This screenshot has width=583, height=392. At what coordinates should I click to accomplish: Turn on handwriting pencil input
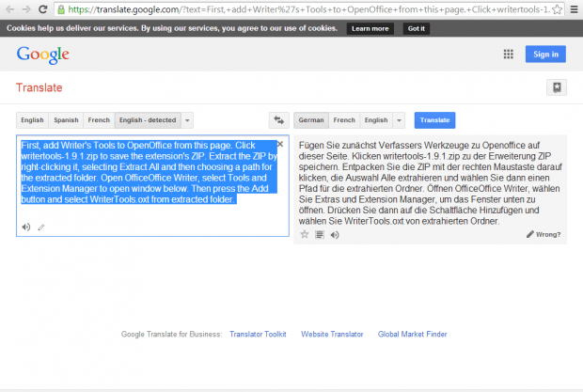click(x=40, y=227)
